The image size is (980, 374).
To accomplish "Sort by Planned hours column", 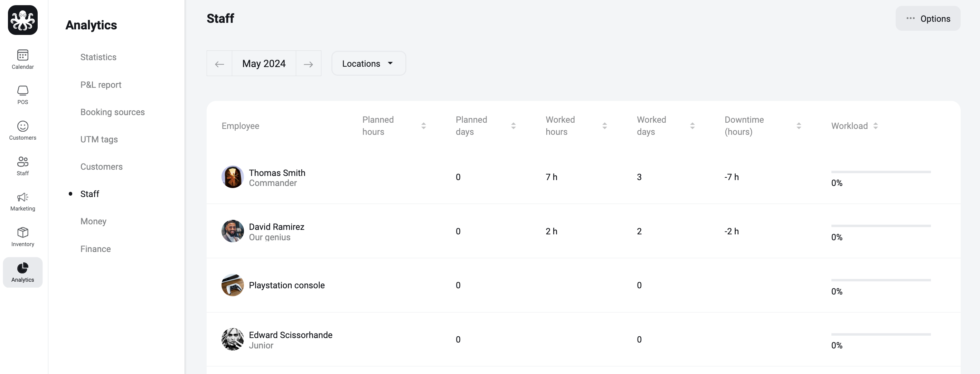I will click(x=423, y=125).
